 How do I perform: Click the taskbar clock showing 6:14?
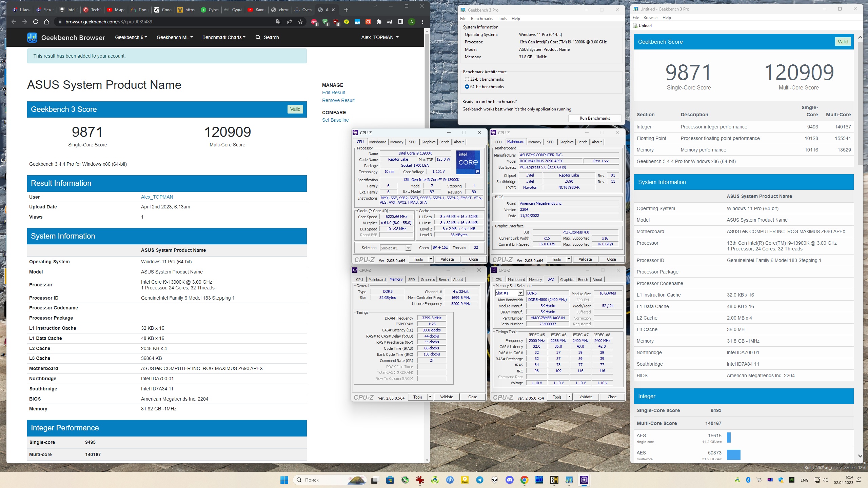click(x=844, y=480)
